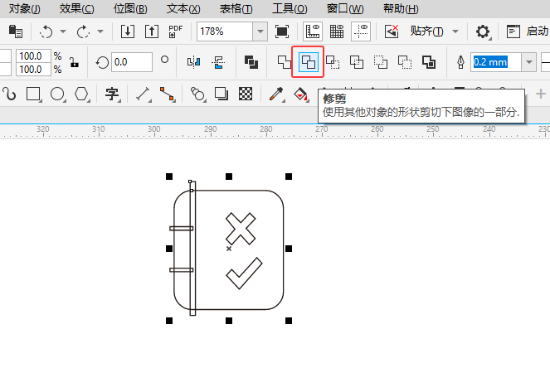The height and width of the screenshot is (392, 550).
Task: Expand the 贴齐(T) snap-to dropdown arrow
Action: click(455, 31)
